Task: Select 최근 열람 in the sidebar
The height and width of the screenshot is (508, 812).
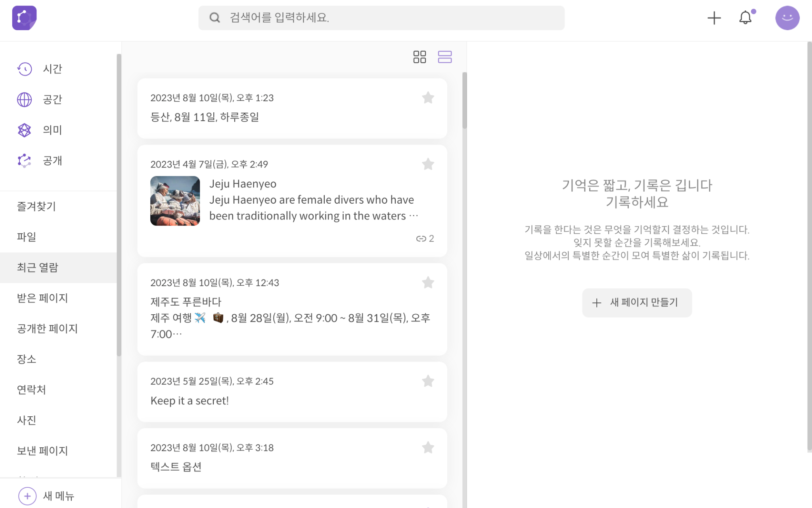Action: [x=58, y=267]
